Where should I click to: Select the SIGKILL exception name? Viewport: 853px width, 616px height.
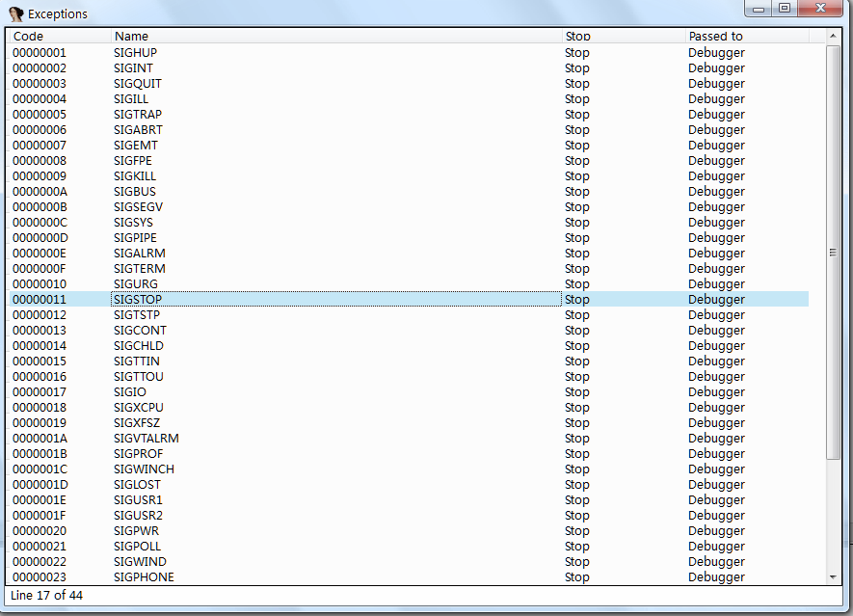(x=135, y=175)
